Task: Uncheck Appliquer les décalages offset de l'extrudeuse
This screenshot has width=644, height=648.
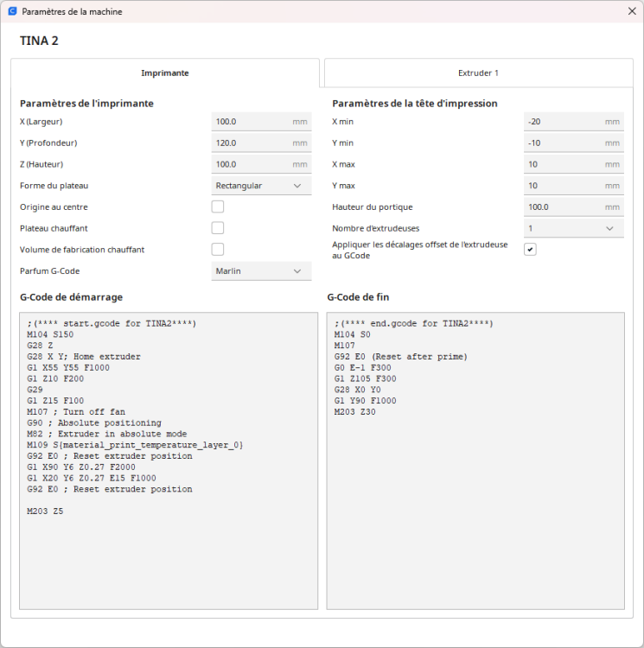Action: pos(531,250)
